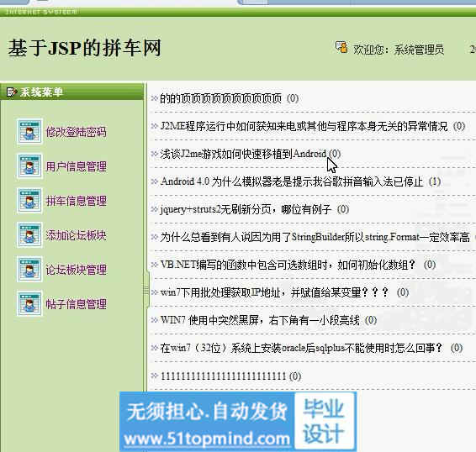Click the 系统菜单 header icon

(11, 92)
